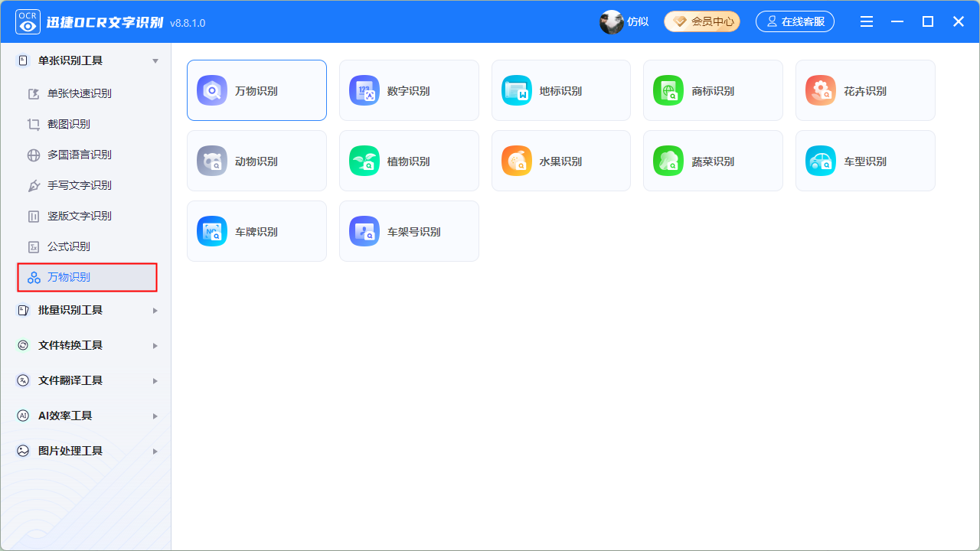
Task: Click the 文件翻译工具 header label
Action: 70,380
